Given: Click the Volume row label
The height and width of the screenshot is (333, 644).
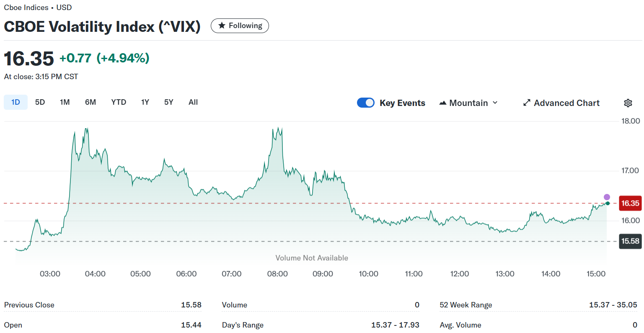Looking at the screenshot, I should pos(235,305).
